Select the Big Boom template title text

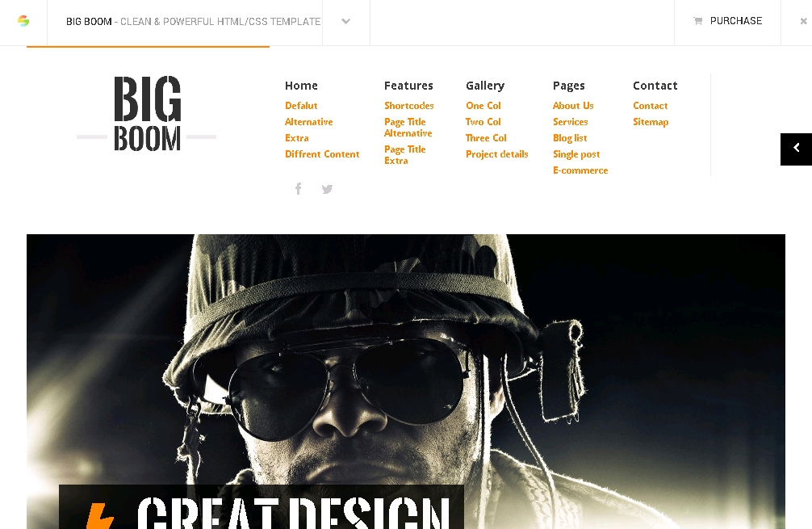(x=193, y=22)
